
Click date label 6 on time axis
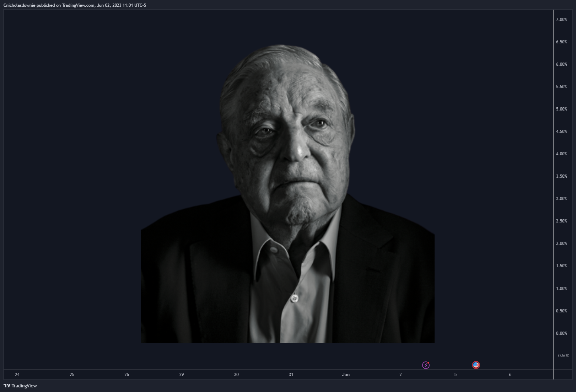tap(510, 375)
